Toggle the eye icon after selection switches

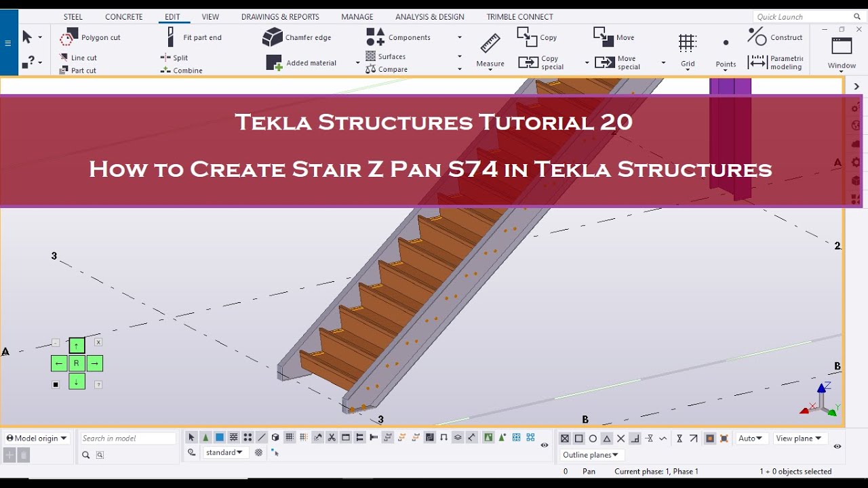[545, 445]
